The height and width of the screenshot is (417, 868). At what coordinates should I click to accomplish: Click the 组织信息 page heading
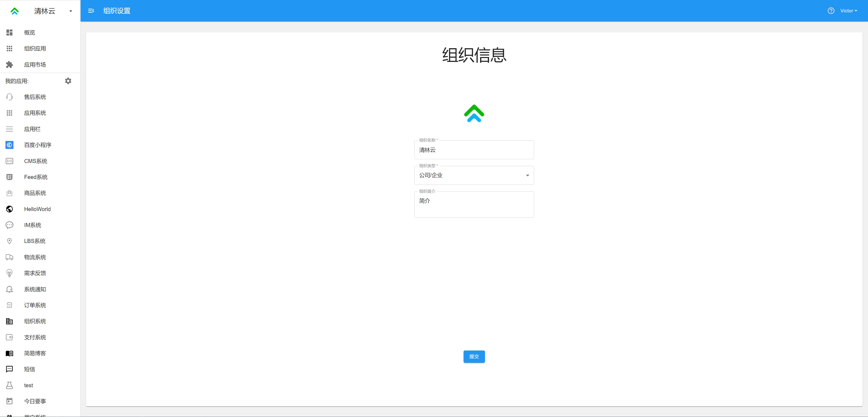point(474,55)
